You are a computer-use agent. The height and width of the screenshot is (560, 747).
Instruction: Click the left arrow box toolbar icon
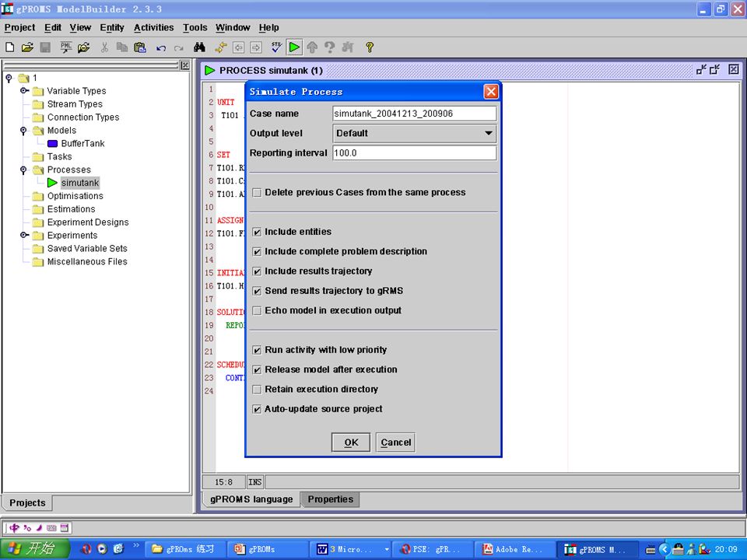click(238, 47)
